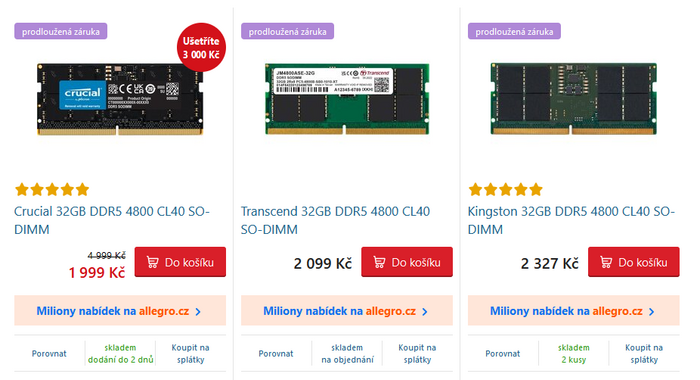Click the Kingston five-star rating
The height and width of the screenshot is (380, 700).
click(506, 190)
